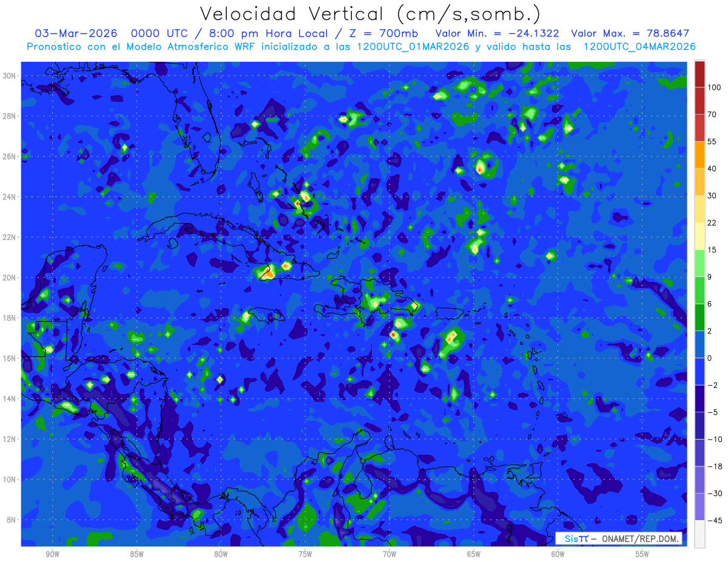
Task: Click the colorbar swatch between 70 and 55
Action: [x=699, y=129]
